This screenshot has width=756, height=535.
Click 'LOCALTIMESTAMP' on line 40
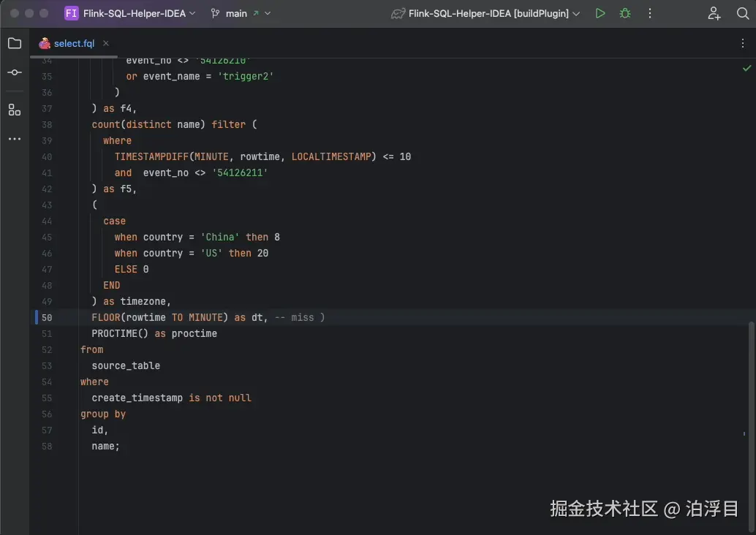pos(331,156)
